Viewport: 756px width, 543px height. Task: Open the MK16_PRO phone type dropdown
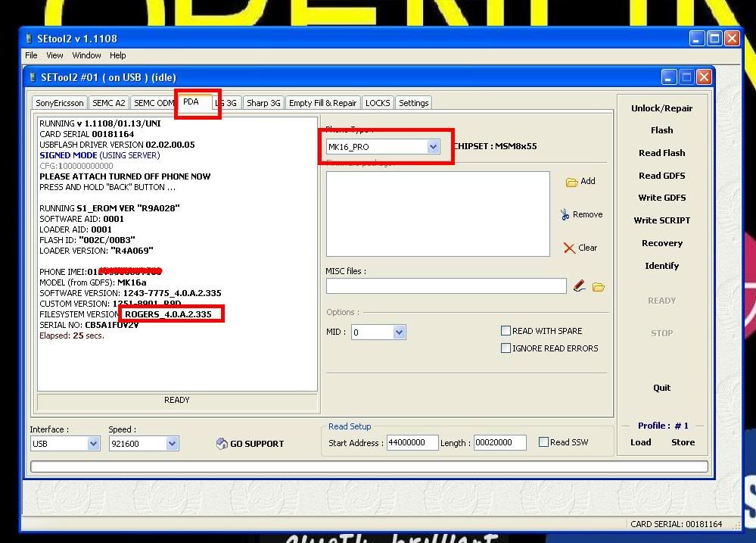point(433,147)
